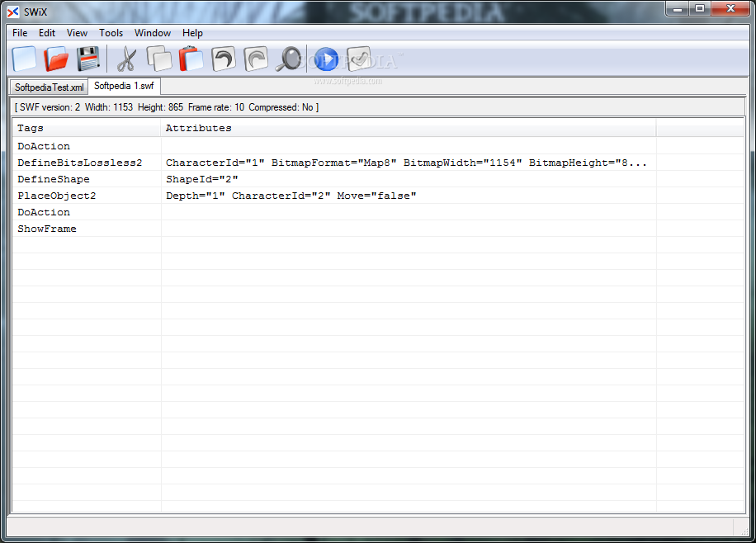Validate with the checkmark icon
The height and width of the screenshot is (543, 756).
pyautogui.click(x=359, y=59)
